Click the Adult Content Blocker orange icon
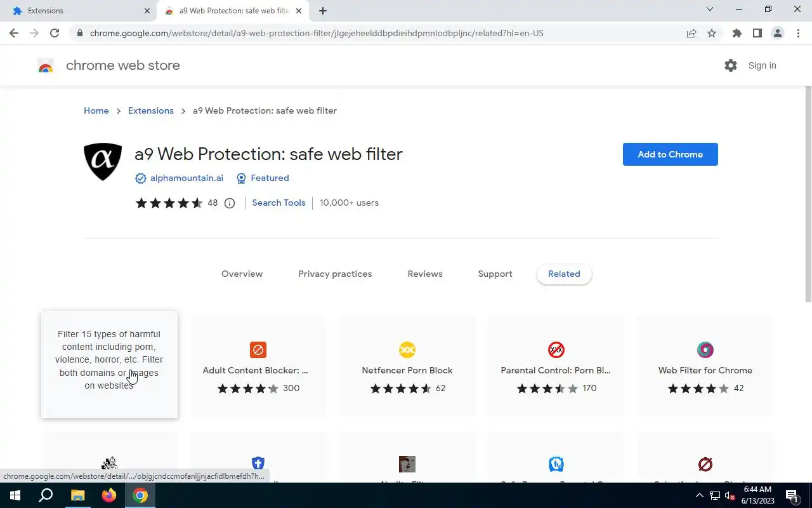This screenshot has height=508, width=812. (258, 350)
